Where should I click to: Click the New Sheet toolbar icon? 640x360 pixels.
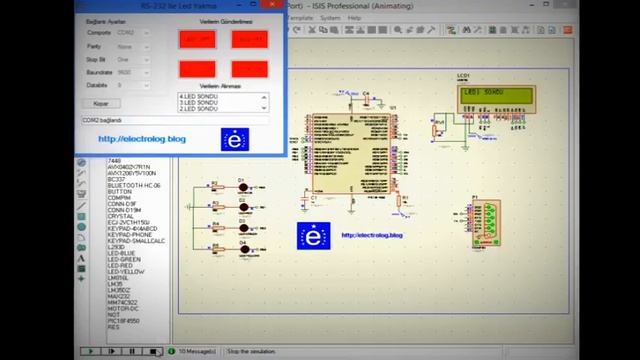pyautogui.click(x=504, y=30)
